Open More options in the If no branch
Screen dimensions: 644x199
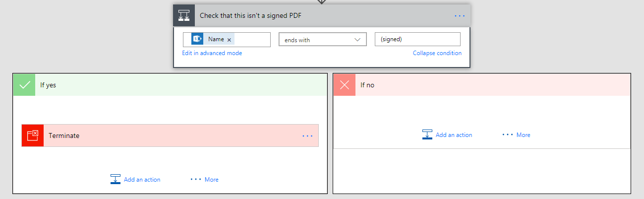click(x=516, y=134)
